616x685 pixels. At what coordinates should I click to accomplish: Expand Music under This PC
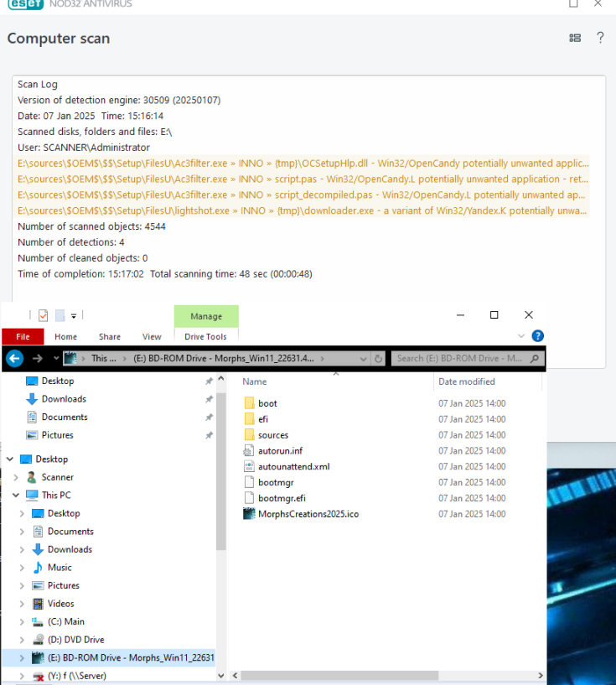pyautogui.click(x=22, y=568)
